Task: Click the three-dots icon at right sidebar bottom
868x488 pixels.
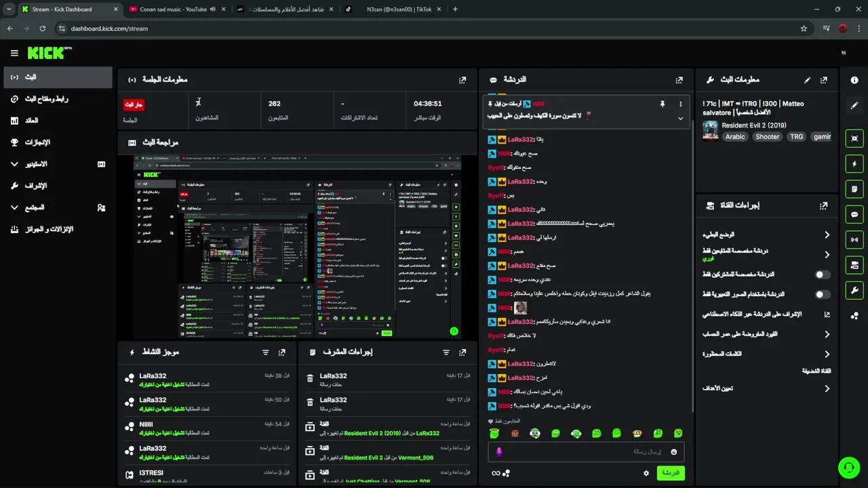Action: [854, 315]
